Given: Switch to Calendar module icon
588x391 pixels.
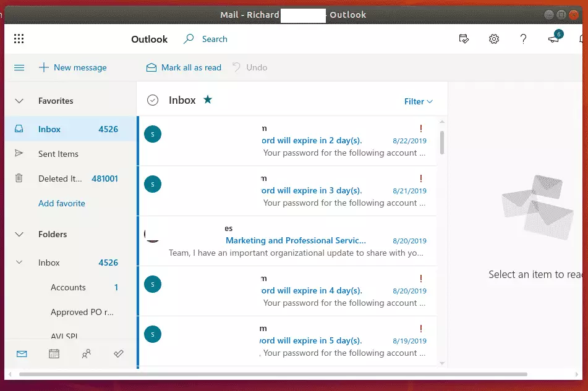Looking at the screenshot, I should (x=54, y=353).
